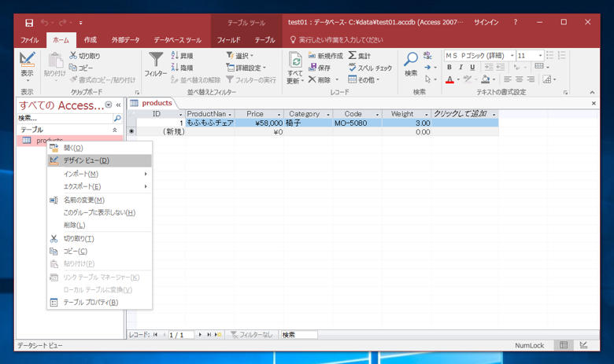The width and height of the screenshot is (614, 364).
Task: Go to first record navigation button
Action: (155, 335)
